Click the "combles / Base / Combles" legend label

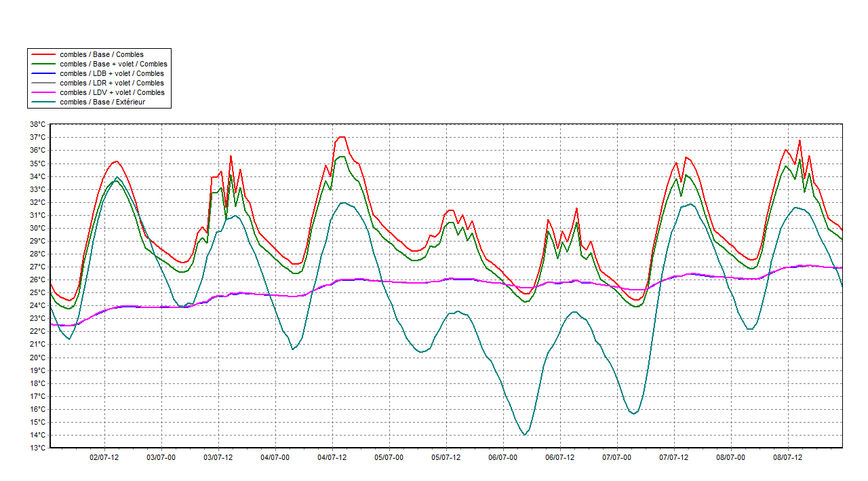[102, 54]
